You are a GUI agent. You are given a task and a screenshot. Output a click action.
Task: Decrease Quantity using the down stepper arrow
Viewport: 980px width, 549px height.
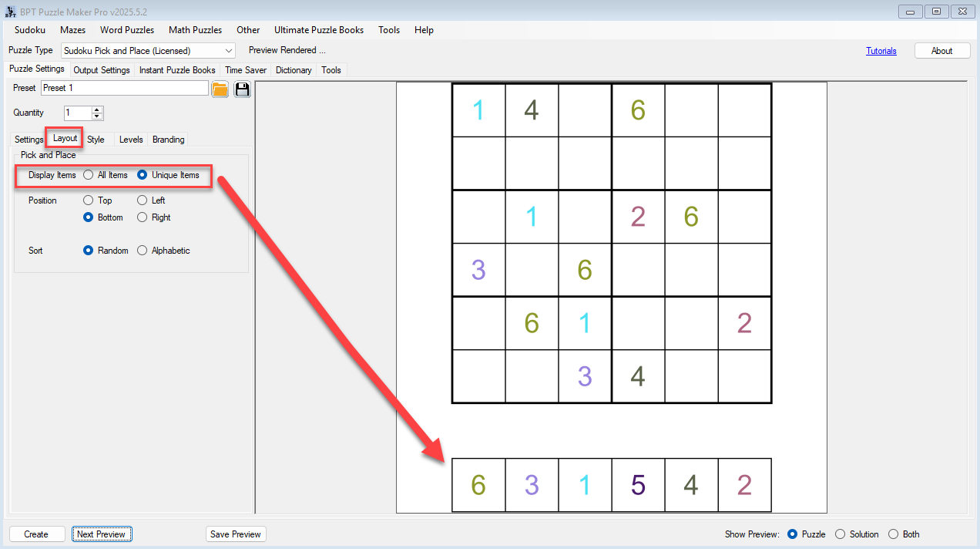[96, 116]
